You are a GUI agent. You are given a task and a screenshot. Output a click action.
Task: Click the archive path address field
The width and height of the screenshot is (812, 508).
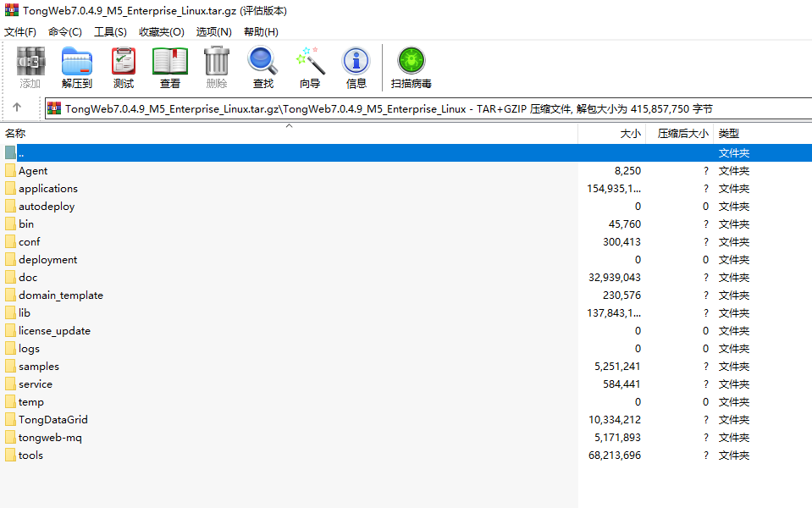point(428,108)
